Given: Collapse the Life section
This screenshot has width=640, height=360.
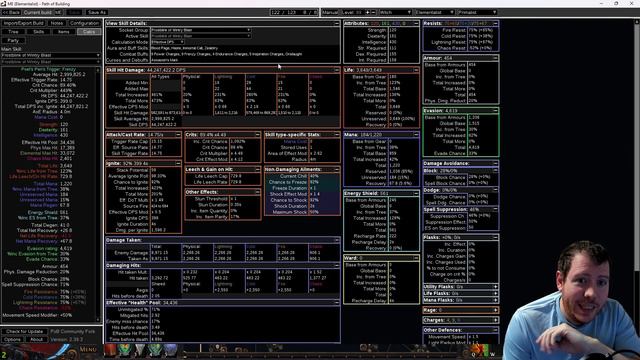Looking at the screenshot, I should [x=416, y=70].
